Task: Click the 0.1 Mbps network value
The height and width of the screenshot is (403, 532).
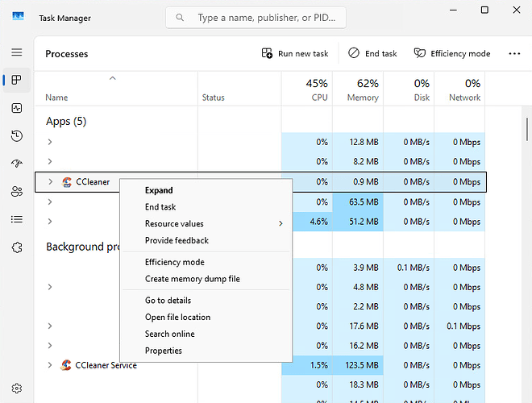Action: tap(463, 326)
